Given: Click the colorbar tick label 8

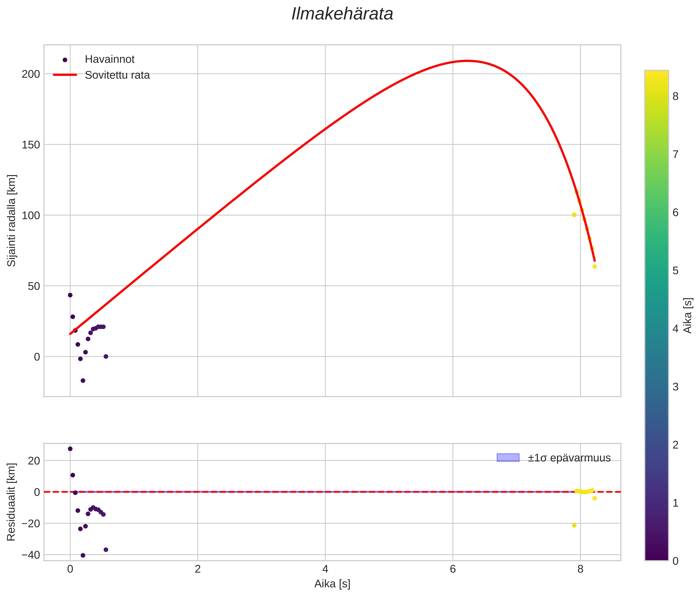Looking at the screenshot, I should (x=675, y=96).
